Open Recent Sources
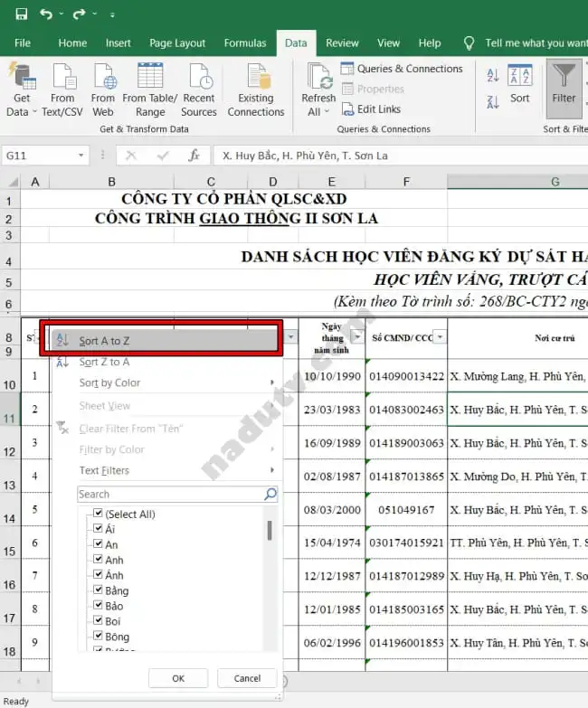The image size is (588, 708). (x=199, y=90)
